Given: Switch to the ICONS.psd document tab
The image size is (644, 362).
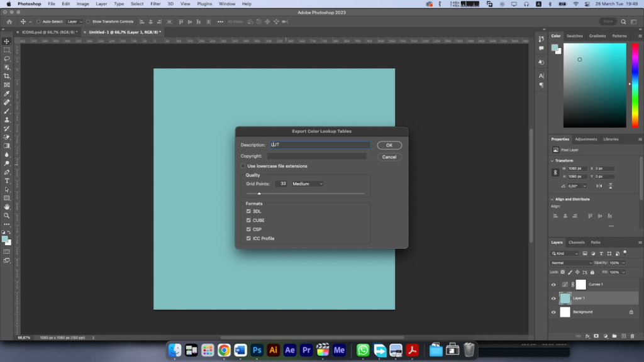Looking at the screenshot, I should (x=49, y=32).
